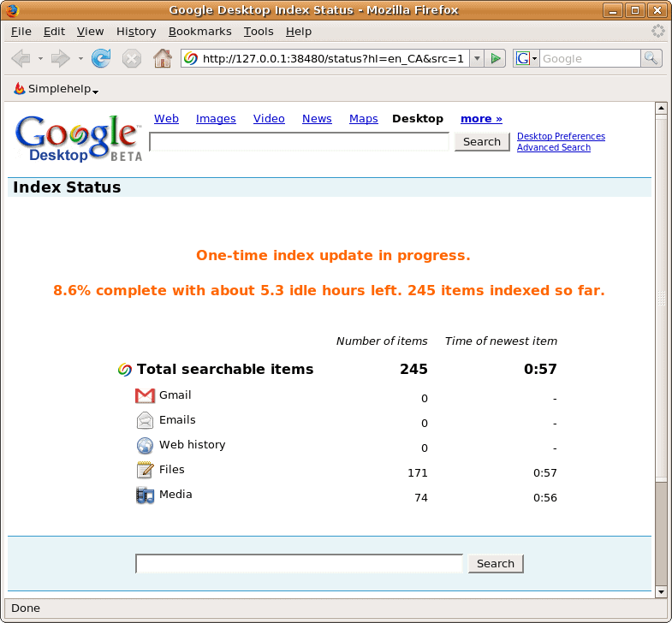Click Number of items column header
The width and height of the screenshot is (672, 623).
click(x=382, y=341)
